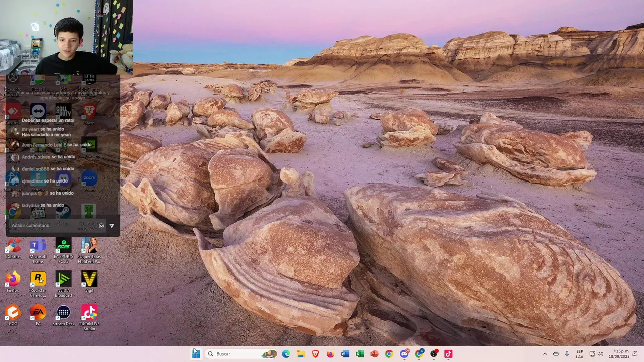Open File Explorer from the taskbar
Screen dimensions: 644x362
(301, 354)
